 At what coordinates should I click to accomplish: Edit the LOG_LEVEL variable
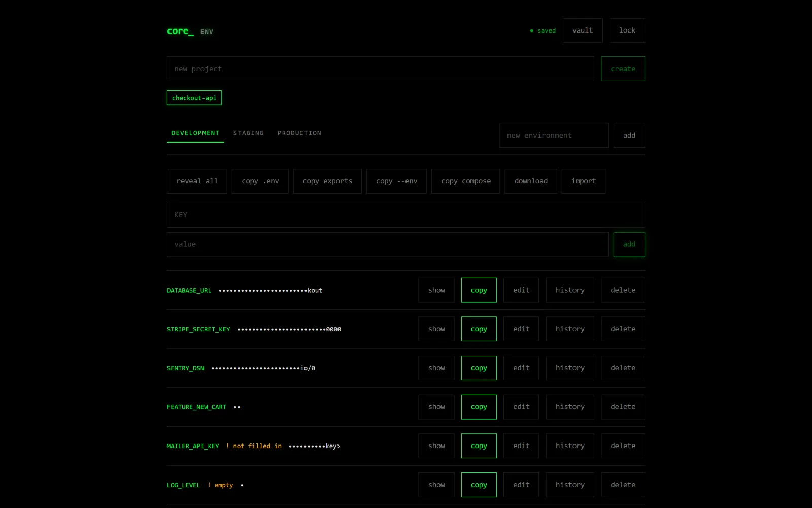521,485
